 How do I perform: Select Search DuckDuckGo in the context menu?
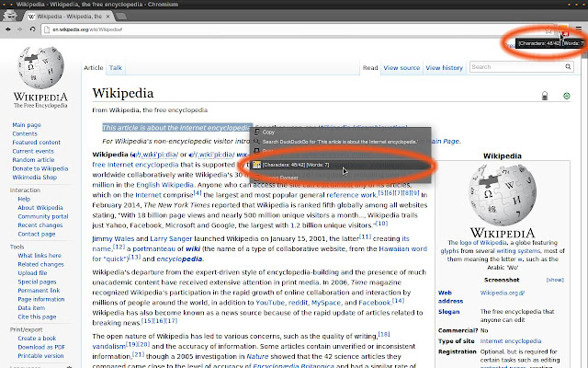click(x=341, y=142)
